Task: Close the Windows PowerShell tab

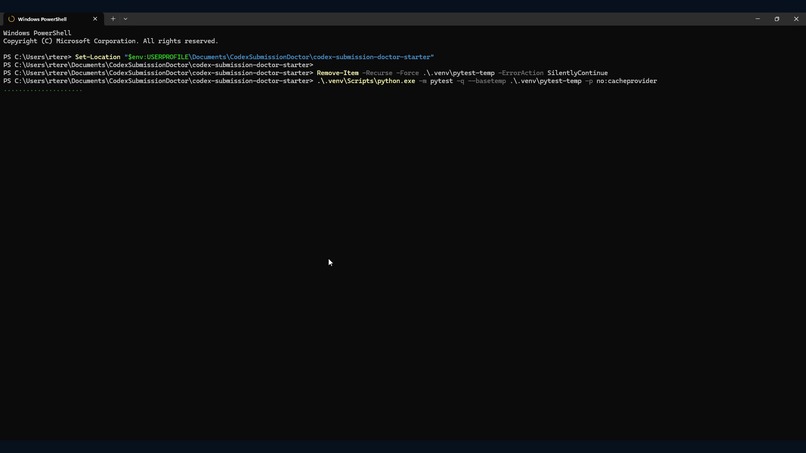Action: (x=95, y=19)
